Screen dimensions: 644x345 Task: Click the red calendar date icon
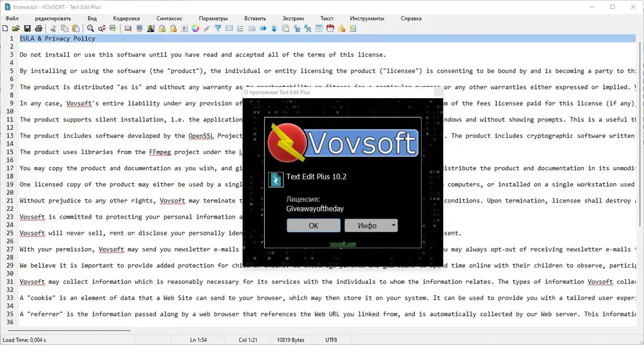[330, 28]
